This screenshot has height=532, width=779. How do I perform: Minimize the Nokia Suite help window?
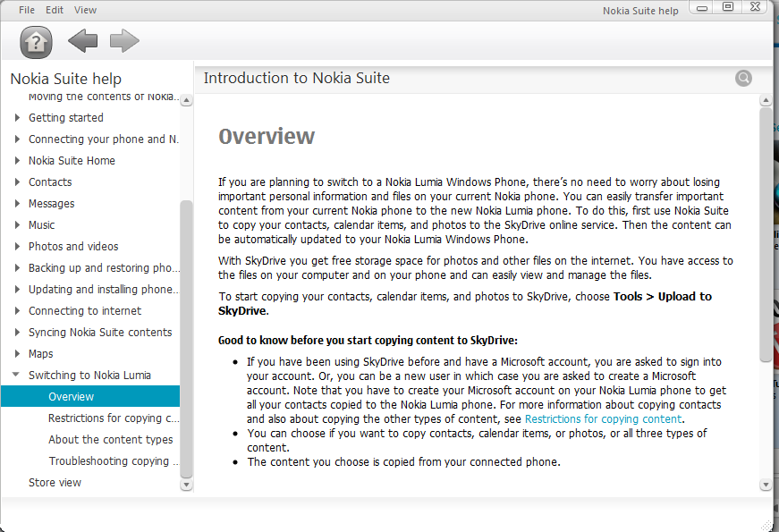[701, 8]
